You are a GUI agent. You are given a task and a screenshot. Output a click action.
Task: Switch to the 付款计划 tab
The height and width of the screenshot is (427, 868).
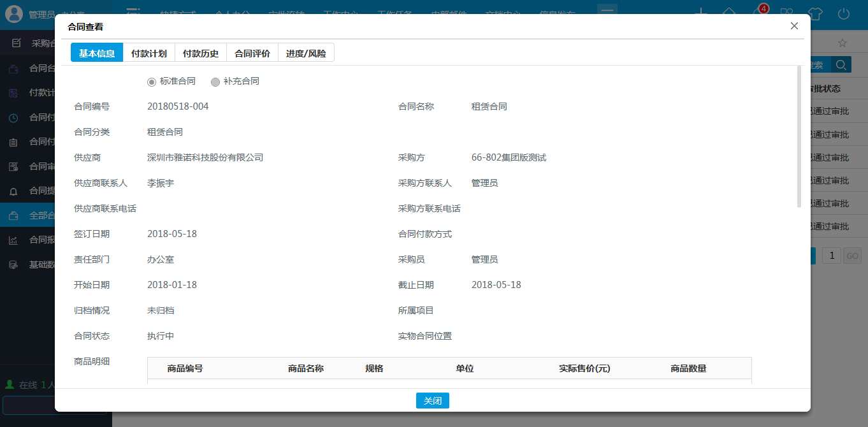click(x=149, y=52)
